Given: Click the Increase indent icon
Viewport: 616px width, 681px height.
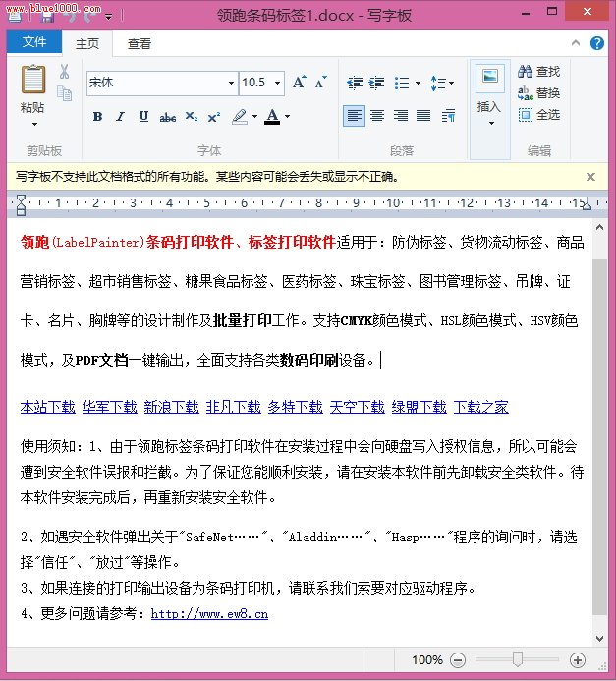Looking at the screenshot, I should 376,83.
